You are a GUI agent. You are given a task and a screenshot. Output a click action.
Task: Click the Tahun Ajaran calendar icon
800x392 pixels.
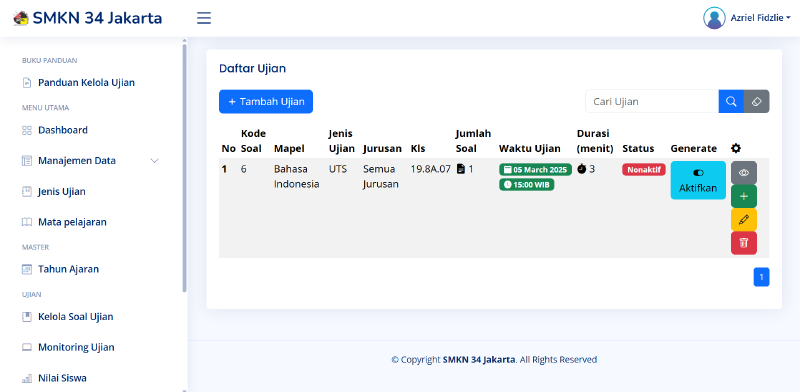tap(27, 269)
